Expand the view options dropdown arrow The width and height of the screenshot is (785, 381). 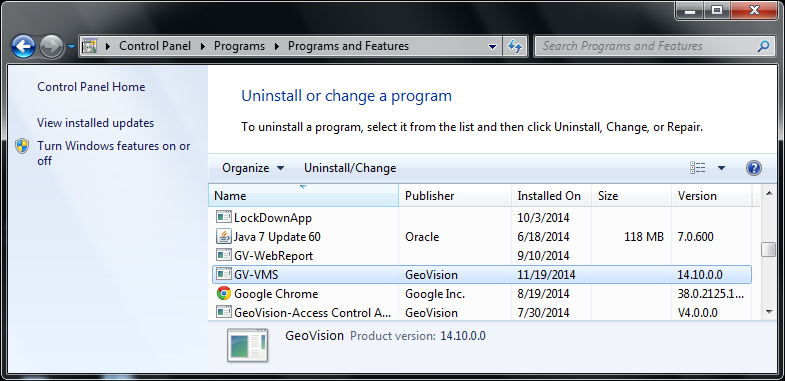[x=721, y=168]
